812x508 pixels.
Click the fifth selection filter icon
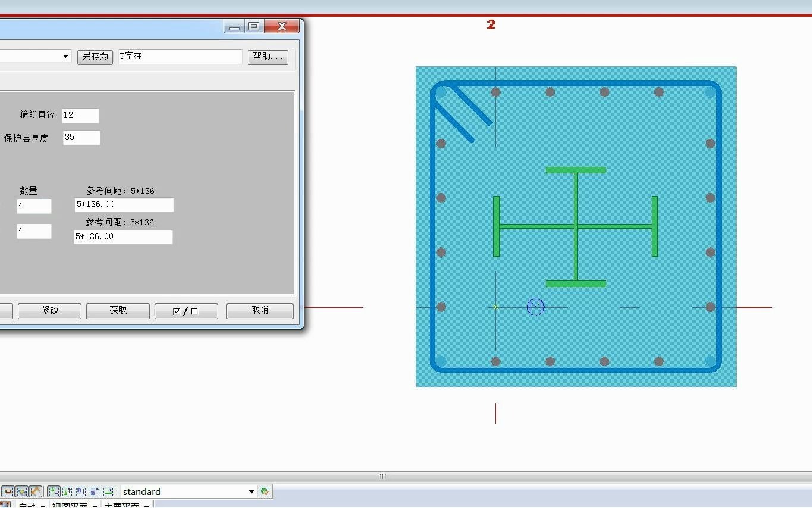click(x=108, y=491)
